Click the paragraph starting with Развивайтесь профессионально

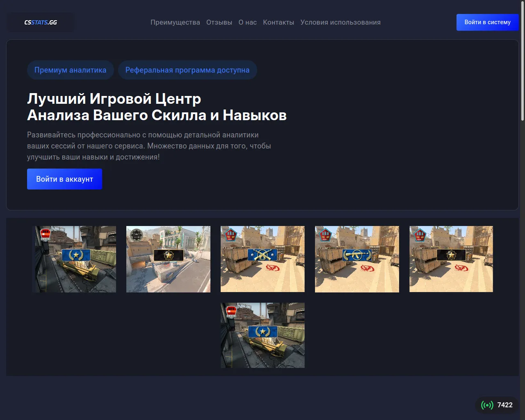click(149, 146)
